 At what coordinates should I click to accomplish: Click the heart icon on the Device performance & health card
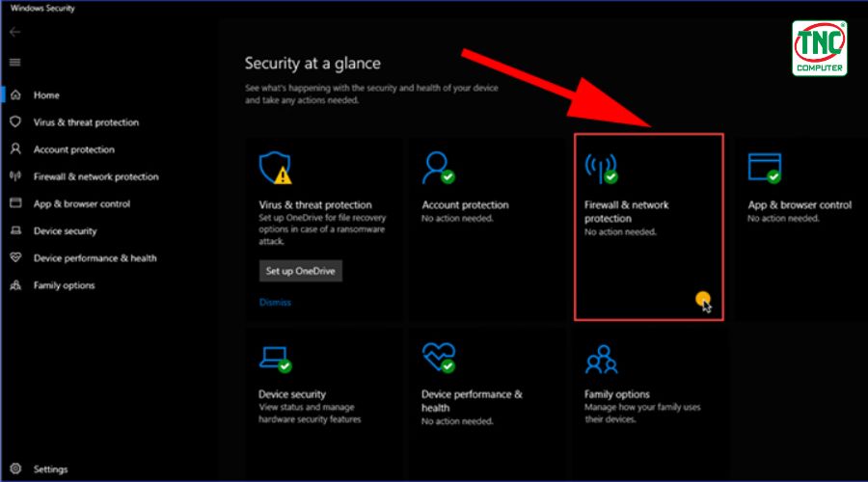coord(439,358)
